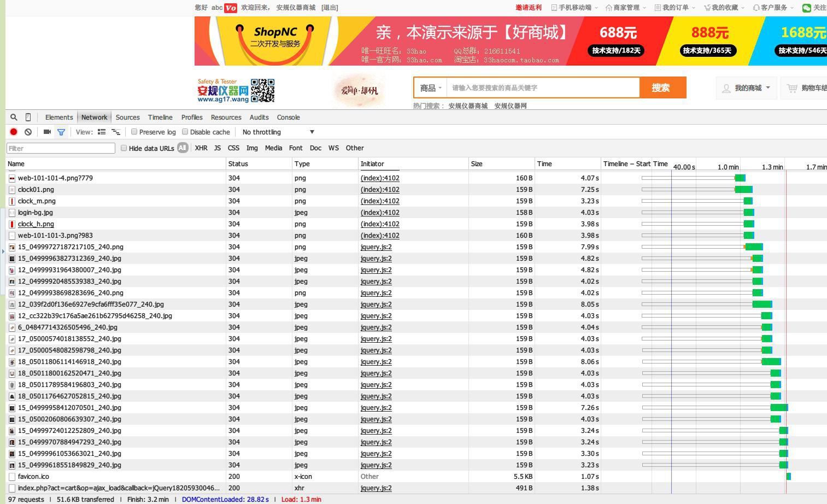
Task: Click timeline bar for 12_039f2d0f136e6927e9cfa6fff35e077_240.jpg
Action: coord(763,304)
